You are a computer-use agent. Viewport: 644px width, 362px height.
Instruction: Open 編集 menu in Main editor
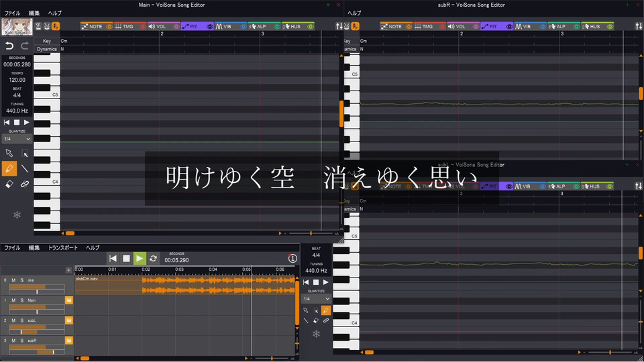pos(34,13)
